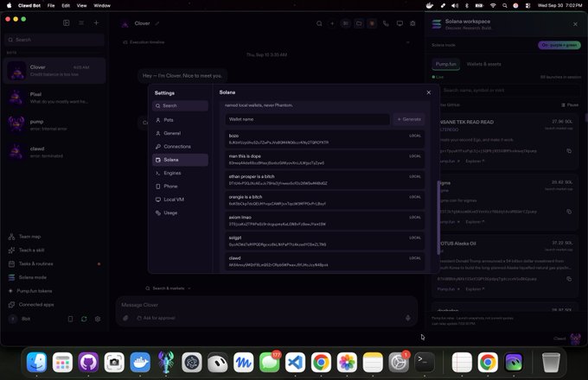The width and height of the screenshot is (588, 380).
Task: Select the 'bozo' wallet row
Action: pyautogui.click(x=325, y=139)
